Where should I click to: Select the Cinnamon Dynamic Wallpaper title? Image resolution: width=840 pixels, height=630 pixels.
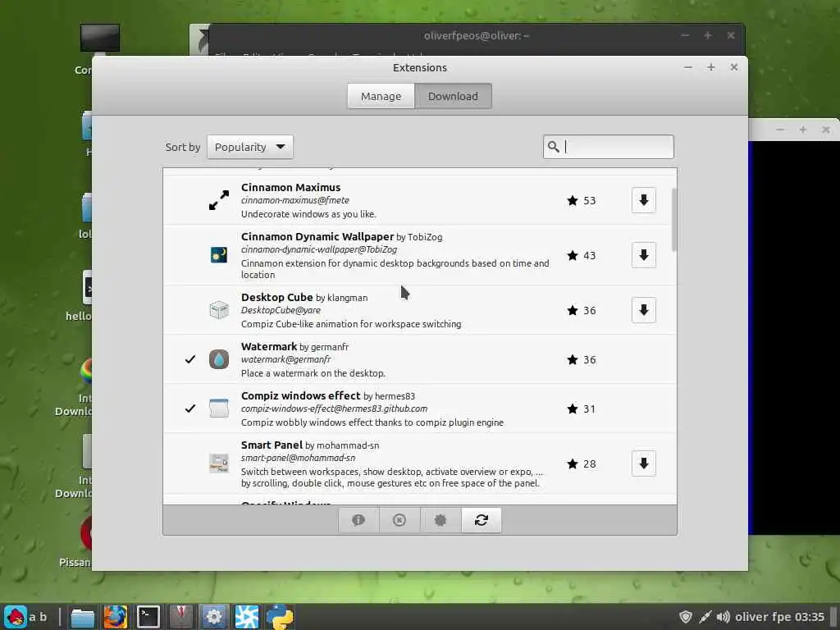click(317, 237)
